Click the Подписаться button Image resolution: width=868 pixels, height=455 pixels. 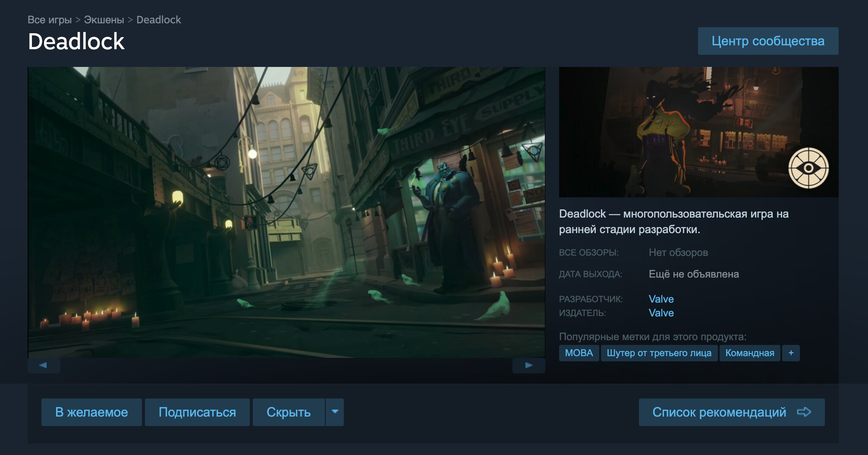coord(197,412)
